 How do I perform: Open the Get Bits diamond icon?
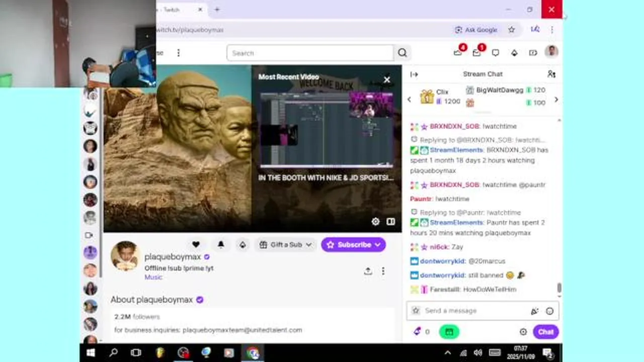[514, 53]
